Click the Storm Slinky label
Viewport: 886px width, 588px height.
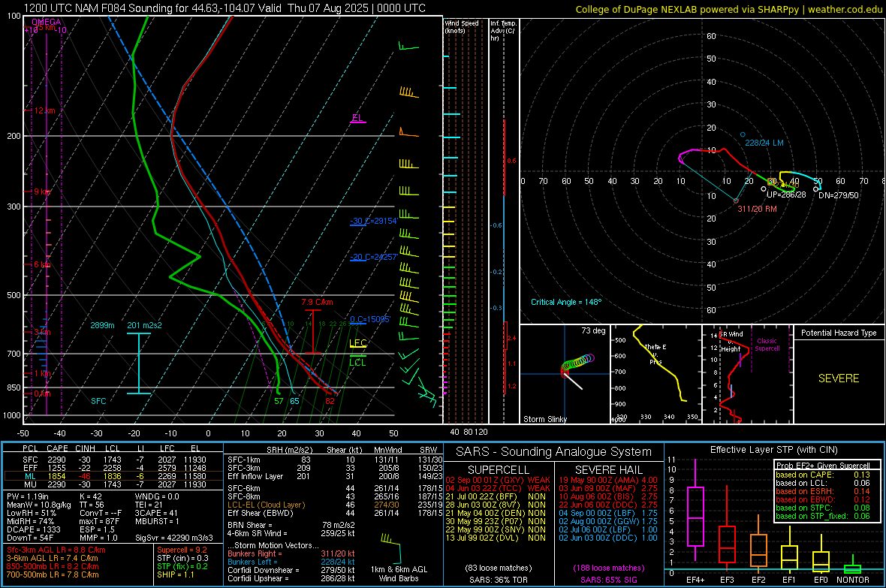point(544,419)
